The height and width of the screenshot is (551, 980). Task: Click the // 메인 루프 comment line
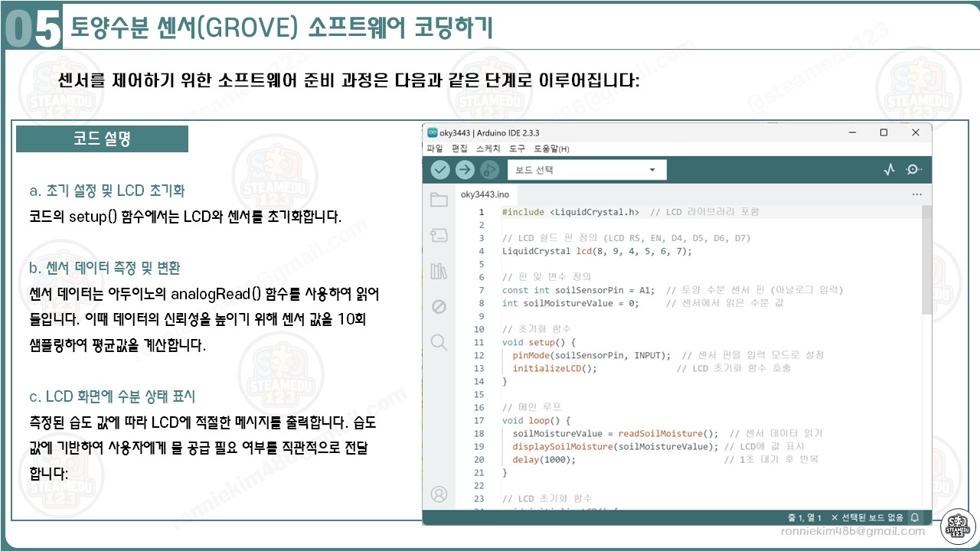coord(531,407)
